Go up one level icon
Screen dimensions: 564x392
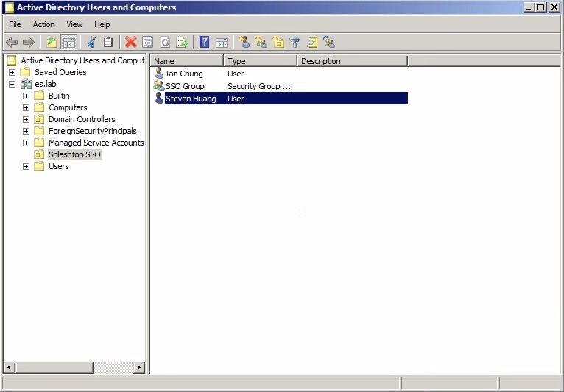click(52, 43)
